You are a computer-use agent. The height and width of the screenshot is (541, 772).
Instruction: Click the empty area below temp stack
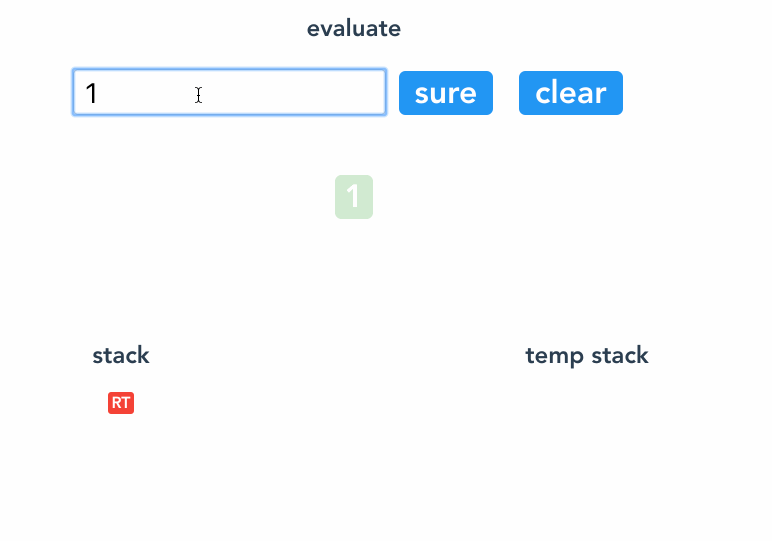[x=586, y=433]
